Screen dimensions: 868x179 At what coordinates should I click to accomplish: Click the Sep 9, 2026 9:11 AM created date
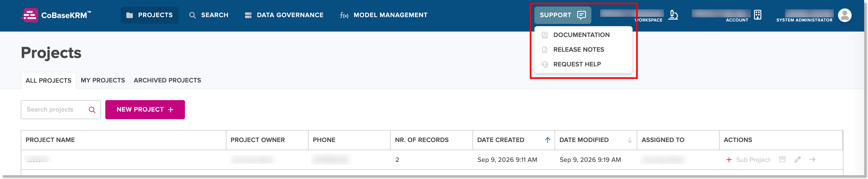click(x=507, y=160)
